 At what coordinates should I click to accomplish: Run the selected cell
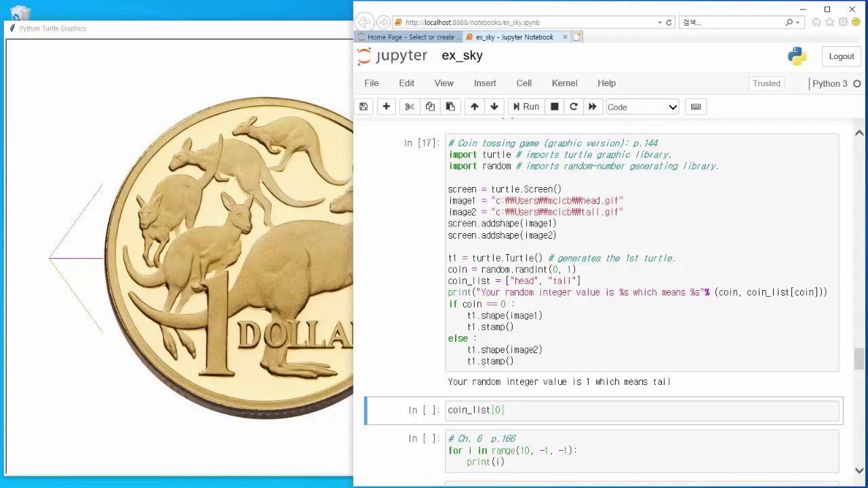(526, 106)
